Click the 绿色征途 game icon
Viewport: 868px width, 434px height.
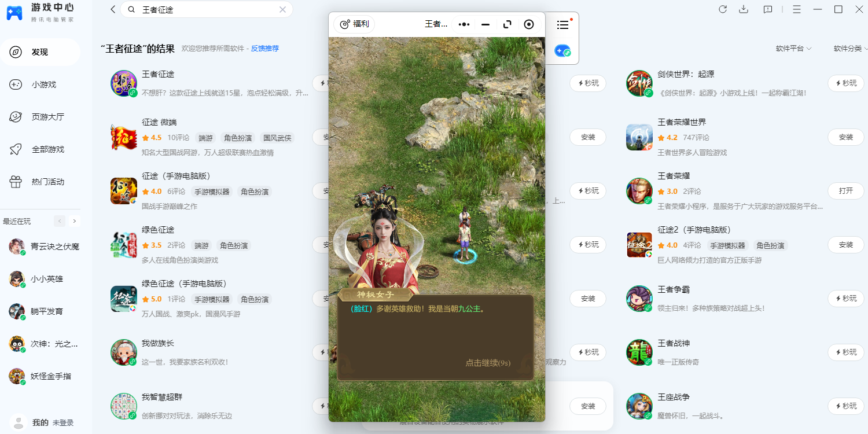[124, 245]
